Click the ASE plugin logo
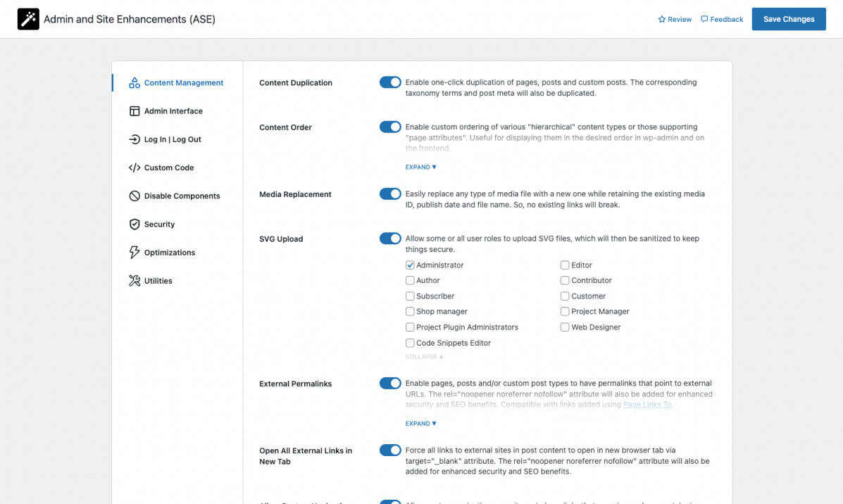Screen dimensions: 843x504 pos(27,18)
